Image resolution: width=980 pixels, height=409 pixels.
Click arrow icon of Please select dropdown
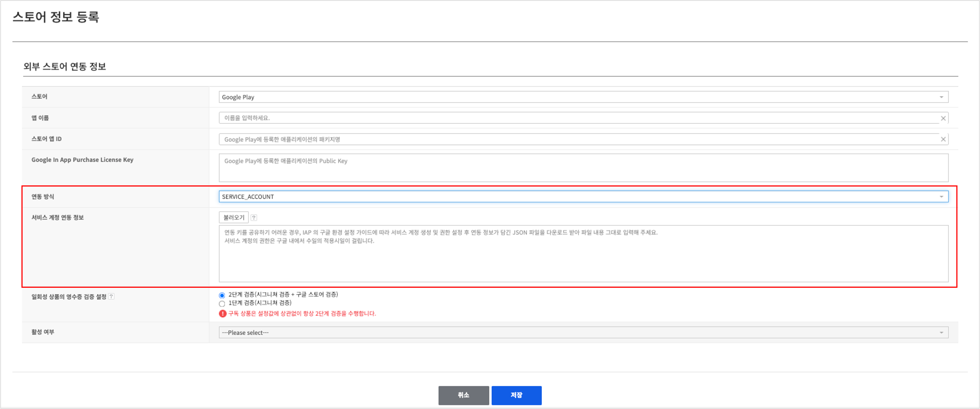(941, 333)
